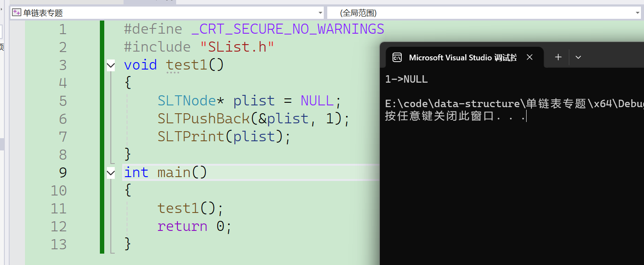Click the return 0 statement

tap(194, 226)
